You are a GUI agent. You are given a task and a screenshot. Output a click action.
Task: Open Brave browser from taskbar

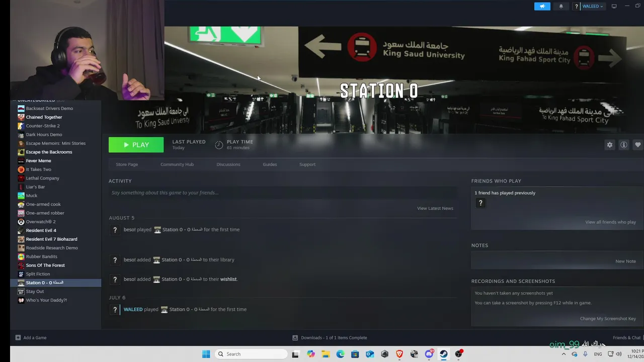coord(399,354)
